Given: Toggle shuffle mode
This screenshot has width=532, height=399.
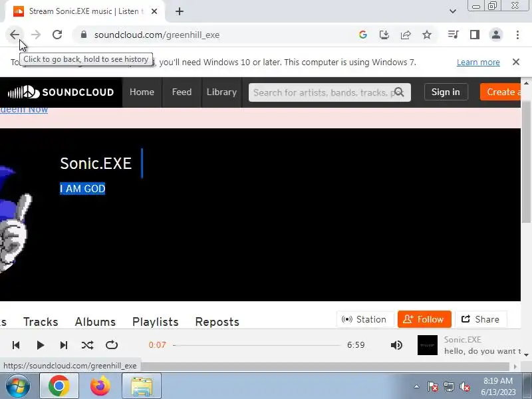Looking at the screenshot, I should 88,345.
